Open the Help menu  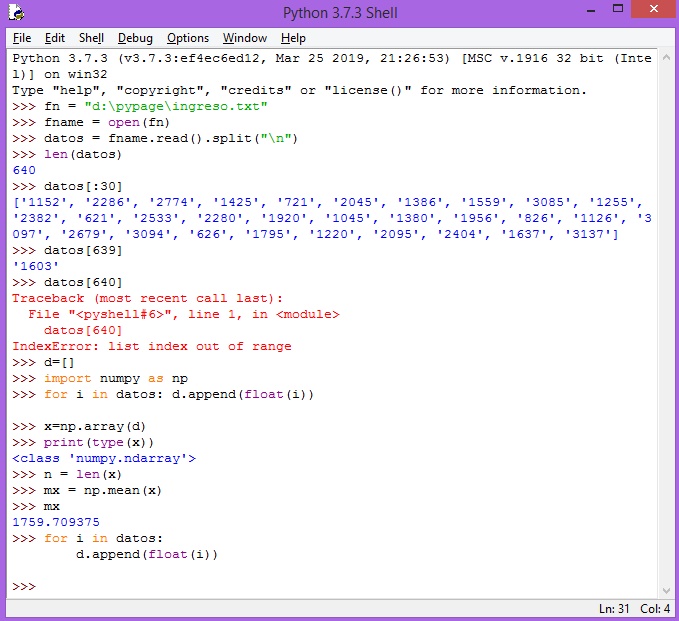(293, 38)
